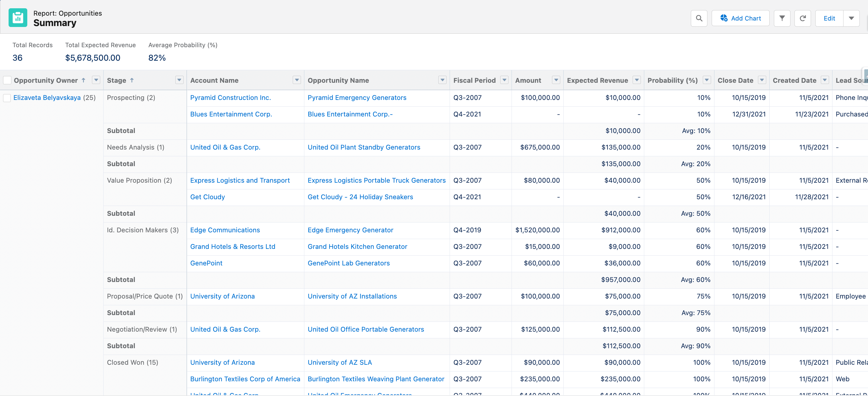
Task: Open Pyramid Construction Inc. account
Action: pyautogui.click(x=230, y=98)
